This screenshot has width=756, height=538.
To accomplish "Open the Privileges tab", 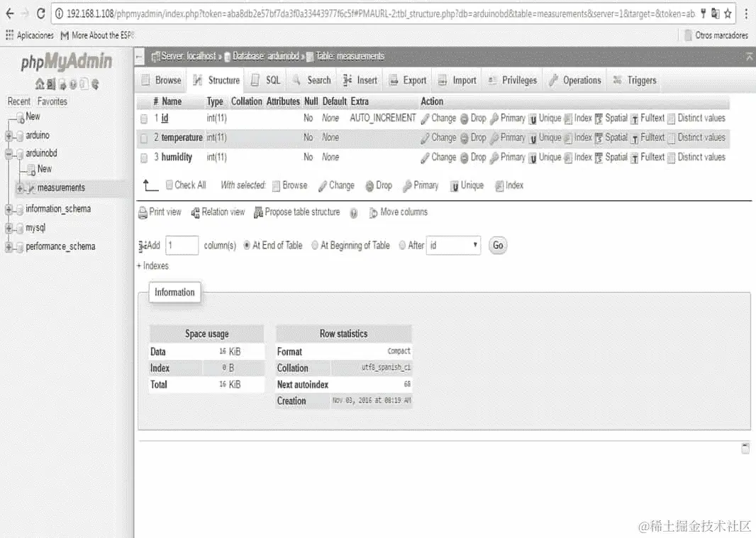I will coord(513,81).
